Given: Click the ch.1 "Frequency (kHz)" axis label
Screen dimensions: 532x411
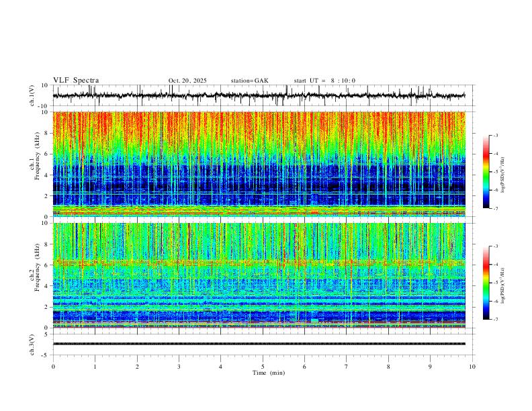Looking at the screenshot, I should 37,156.
